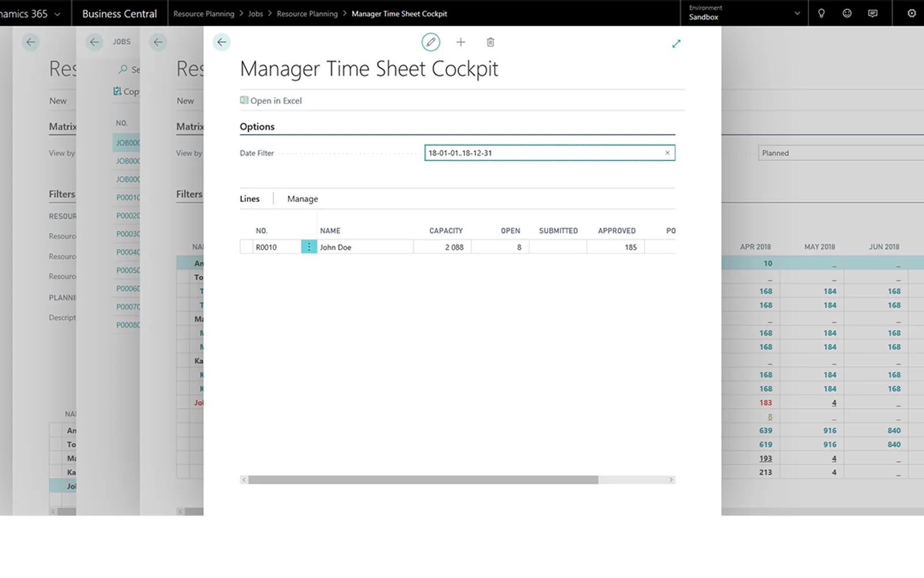Click the Date Filter input field
This screenshot has width=924, height=578.
[x=550, y=153]
